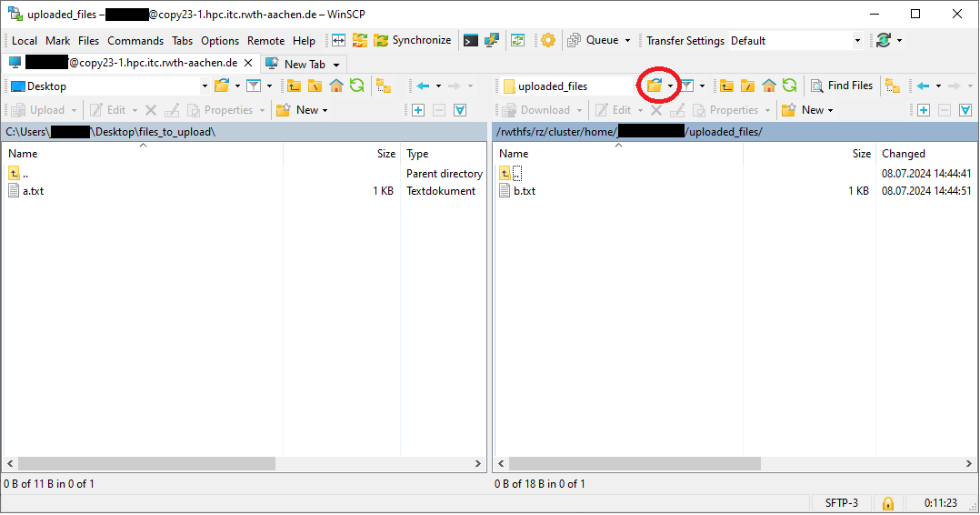Click the local Select All icon

click(460, 110)
